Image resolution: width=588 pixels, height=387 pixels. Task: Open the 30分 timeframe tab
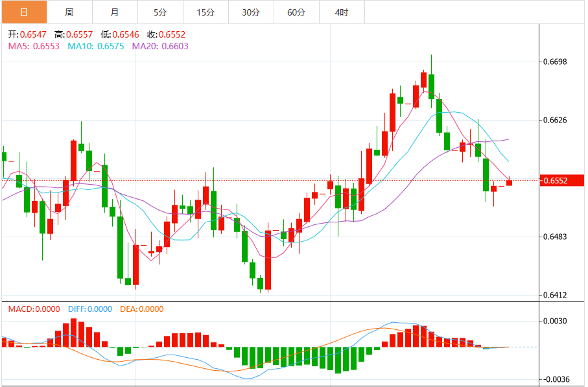[x=251, y=12]
